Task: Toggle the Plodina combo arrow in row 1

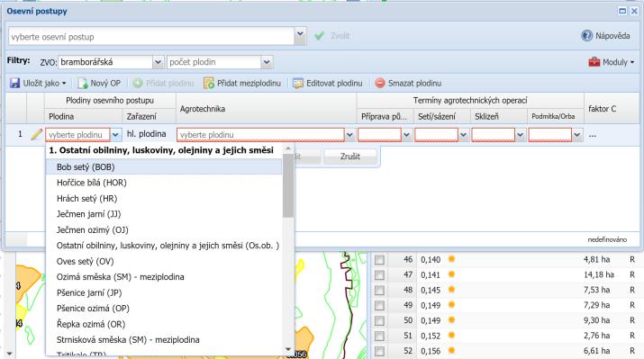Action: [116, 135]
